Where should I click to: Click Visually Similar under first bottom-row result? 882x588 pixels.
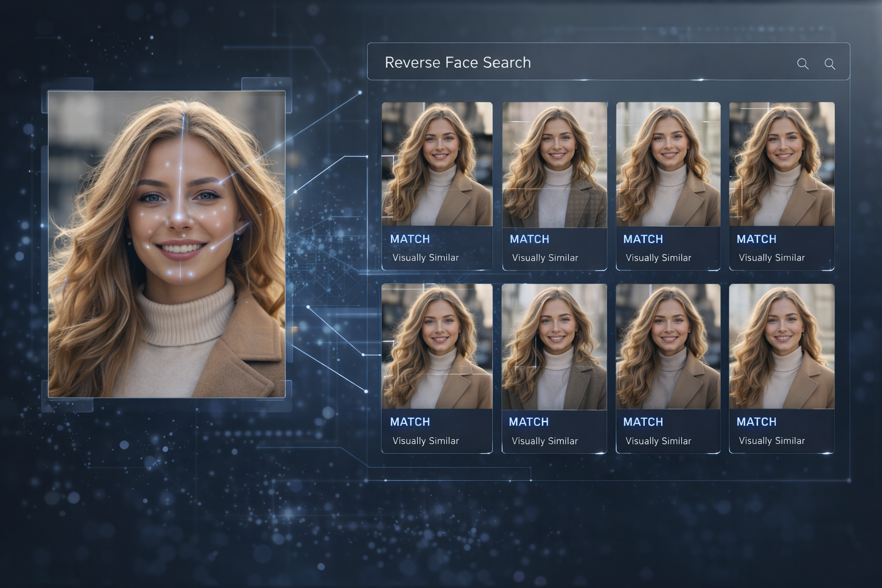coord(425,441)
